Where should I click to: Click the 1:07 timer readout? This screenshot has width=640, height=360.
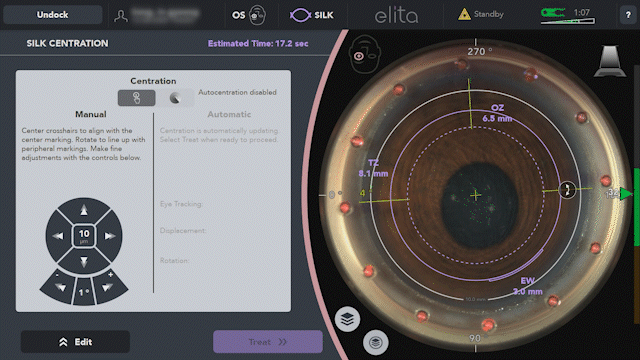581,12
